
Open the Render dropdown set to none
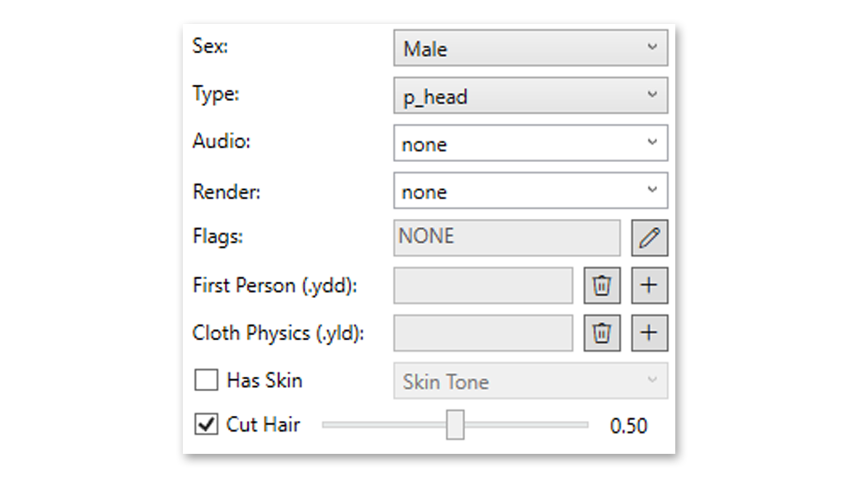pyautogui.click(x=530, y=191)
